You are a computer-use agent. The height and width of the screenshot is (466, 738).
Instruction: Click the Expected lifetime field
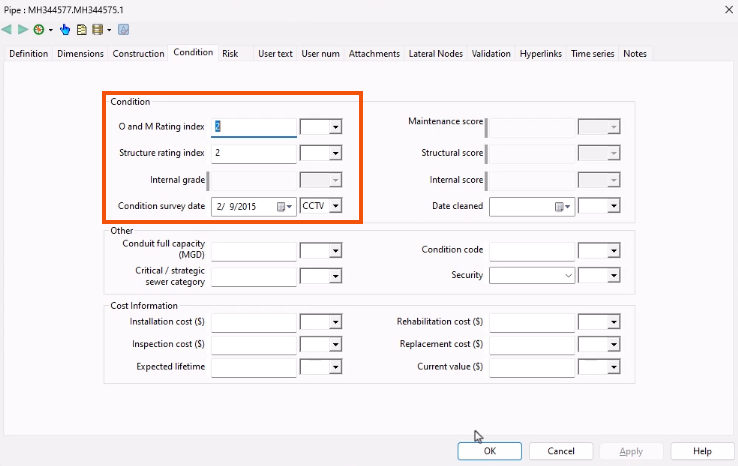point(254,367)
